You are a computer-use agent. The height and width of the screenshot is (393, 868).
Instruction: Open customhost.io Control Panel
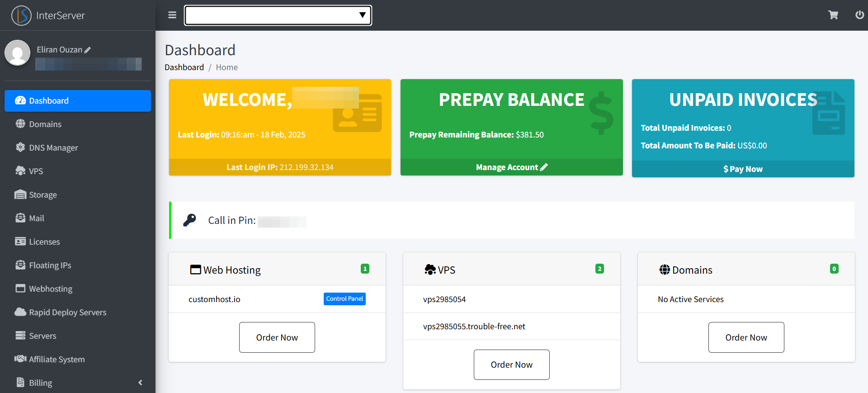tap(344, 299)
